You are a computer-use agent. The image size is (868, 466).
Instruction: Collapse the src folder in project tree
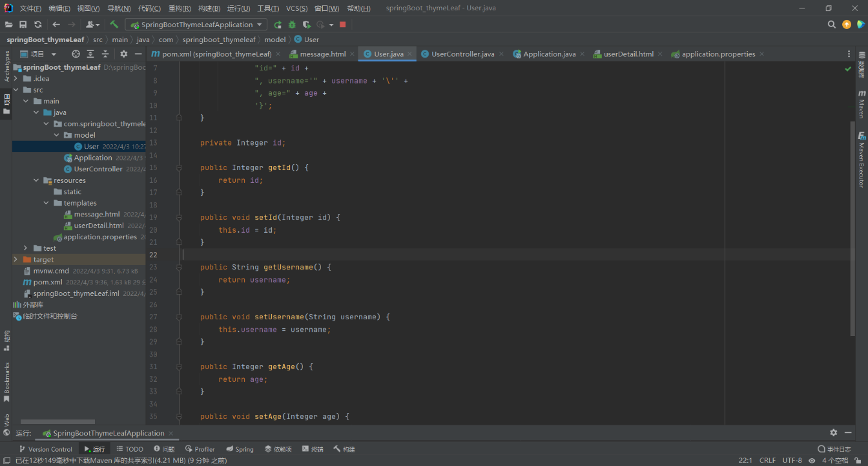tap(15, 90)
